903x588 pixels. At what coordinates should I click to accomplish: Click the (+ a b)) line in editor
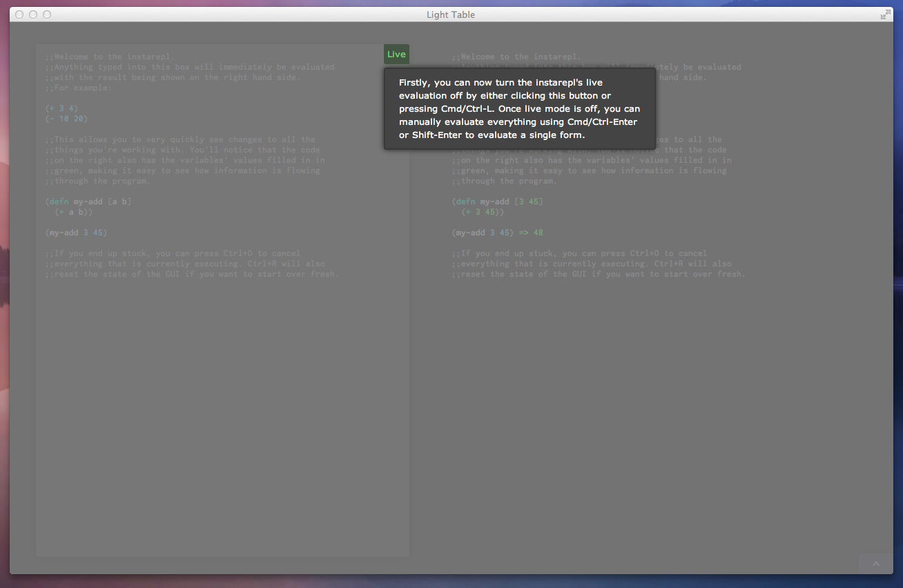[x=74, y=212]
